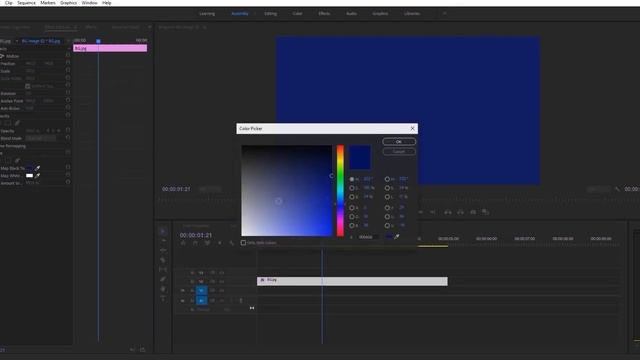Toggle Linked Selection in the Timeline
The width and height of the screenshot is (640, 360).
(207, 243)
